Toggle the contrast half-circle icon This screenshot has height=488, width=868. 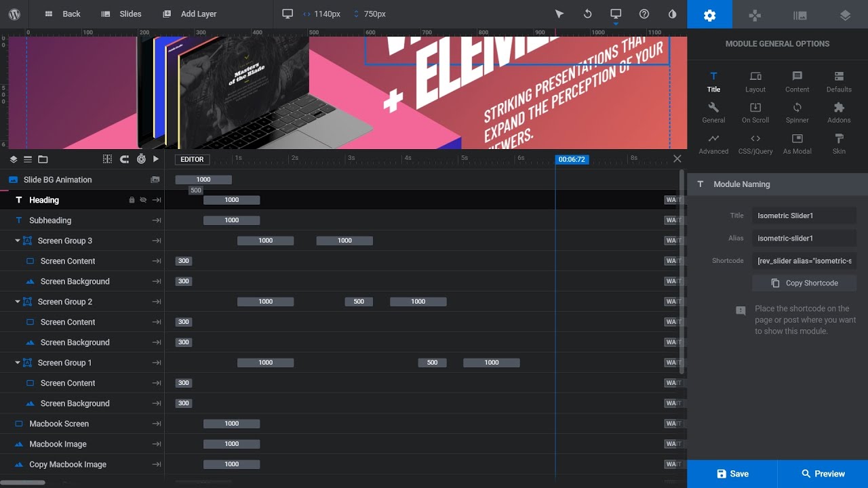[672, 14]
